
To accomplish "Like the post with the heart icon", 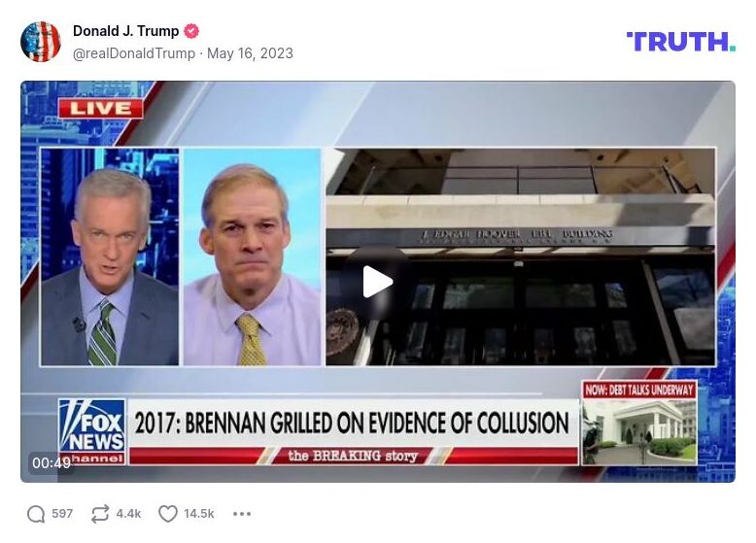I will [168, 514].
